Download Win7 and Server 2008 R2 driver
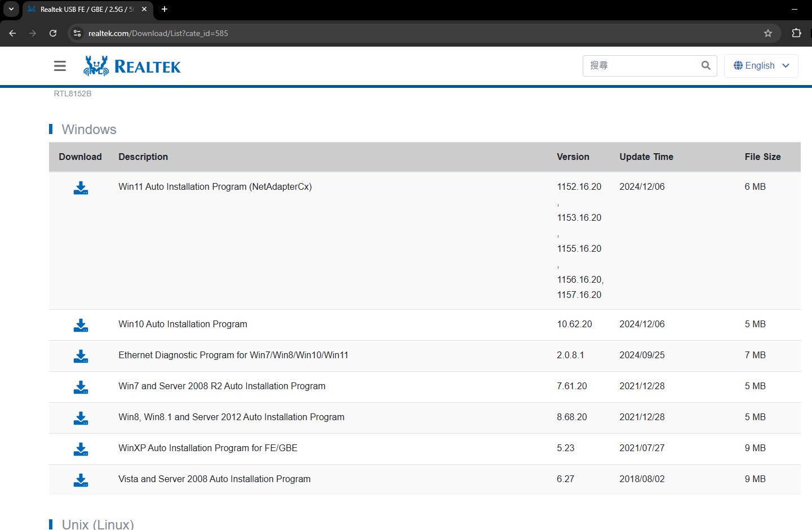The height and width of the screenshot is (530, 812). [x=81, y=388]
